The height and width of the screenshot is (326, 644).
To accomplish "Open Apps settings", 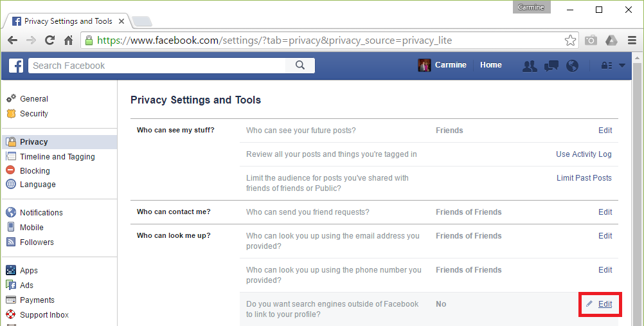I will (29, 271).
